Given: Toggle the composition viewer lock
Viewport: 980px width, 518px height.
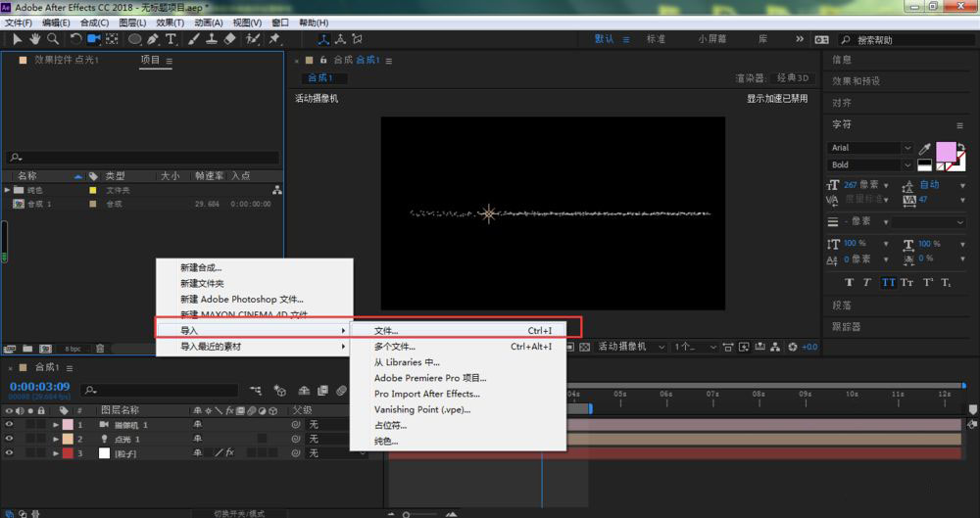Looking at the screenshot, I should click(x=323, y=60).
